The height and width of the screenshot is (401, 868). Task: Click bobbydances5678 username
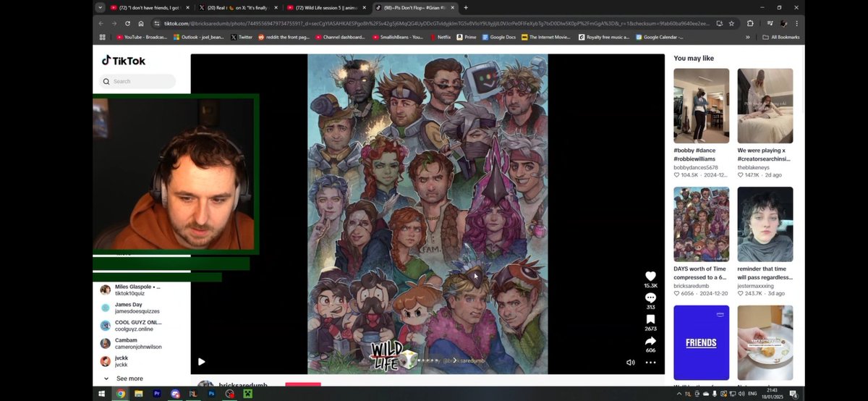[x=695, y=167]
